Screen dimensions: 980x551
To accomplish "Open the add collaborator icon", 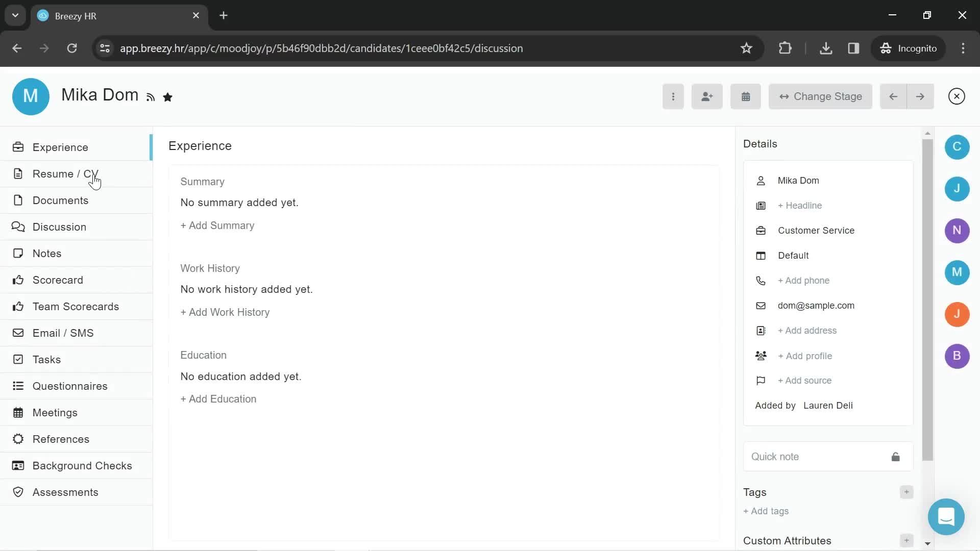I will tap(707, 96).
